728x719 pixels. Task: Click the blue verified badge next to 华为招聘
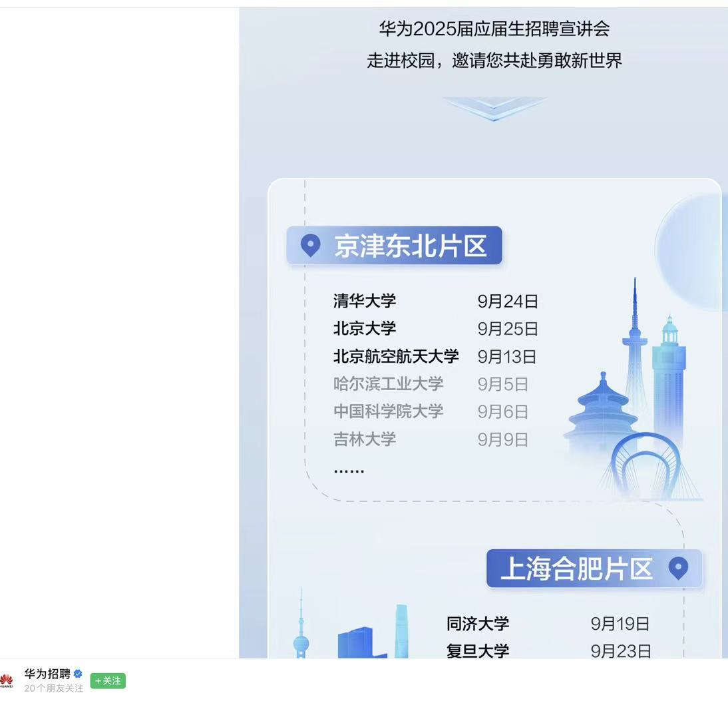point(78,674)
